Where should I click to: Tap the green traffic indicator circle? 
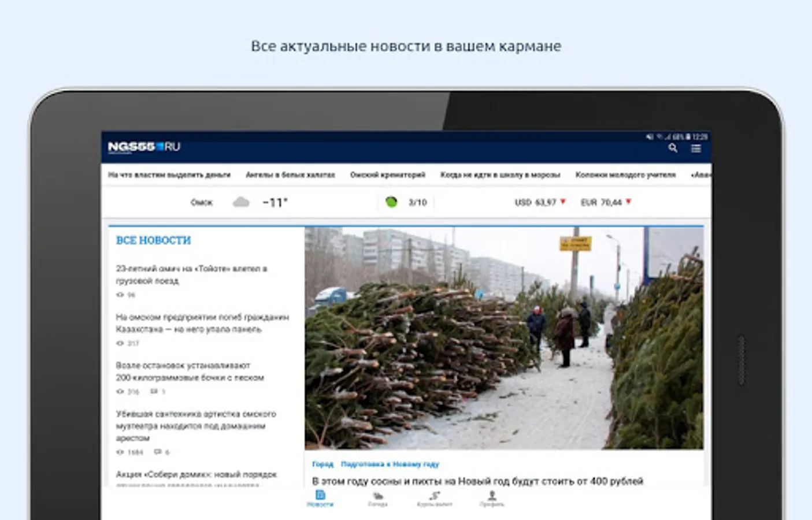coord(391,202)
